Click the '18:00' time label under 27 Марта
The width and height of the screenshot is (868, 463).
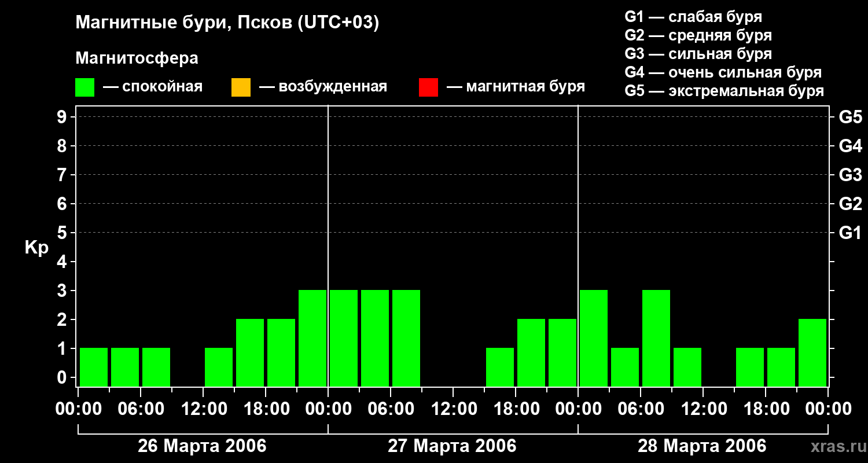(x=516, y=409)
